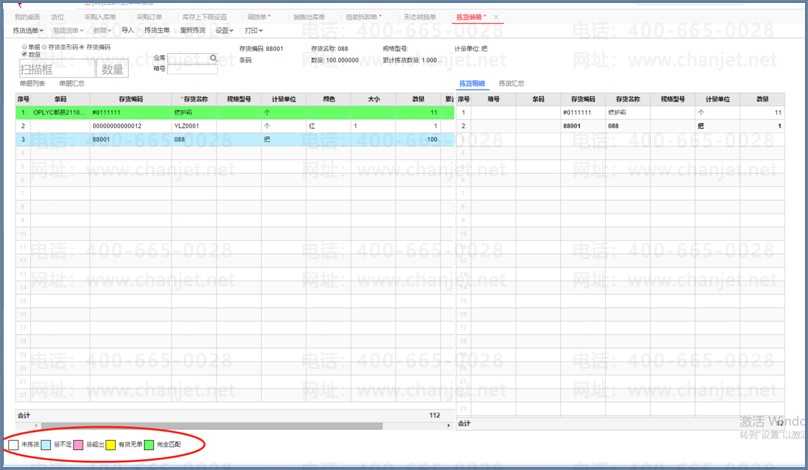This screenshot has width=808, height=470.
Task: Click the search magnifier in 仓库 field
Action: pos(213,58)
